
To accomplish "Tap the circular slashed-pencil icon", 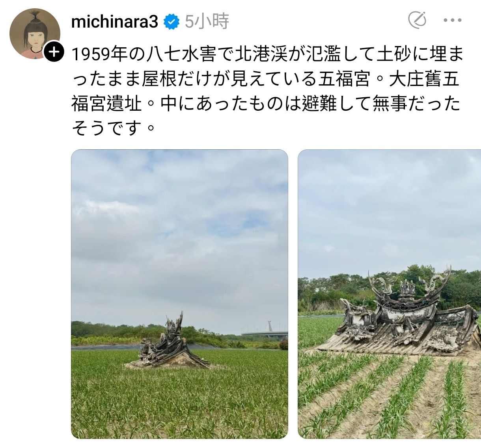I will click(417, 20).
